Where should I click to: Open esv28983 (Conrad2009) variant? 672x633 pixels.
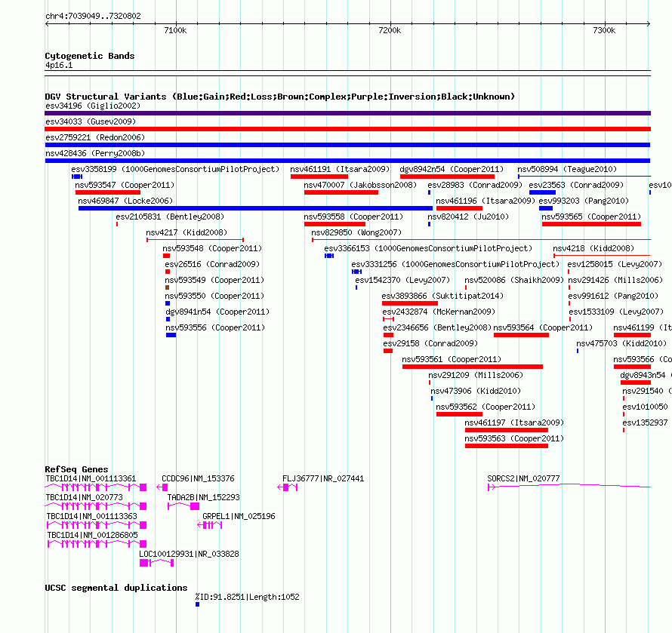coord(429,192)
